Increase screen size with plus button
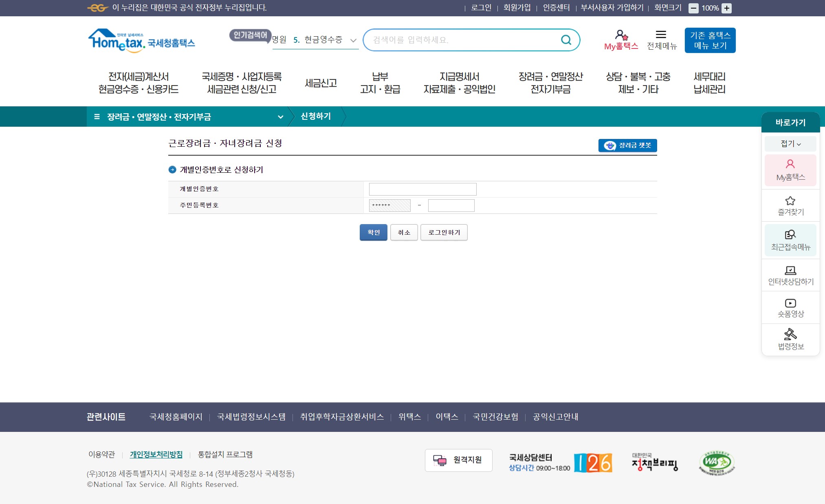 click(x=726, y=8)
